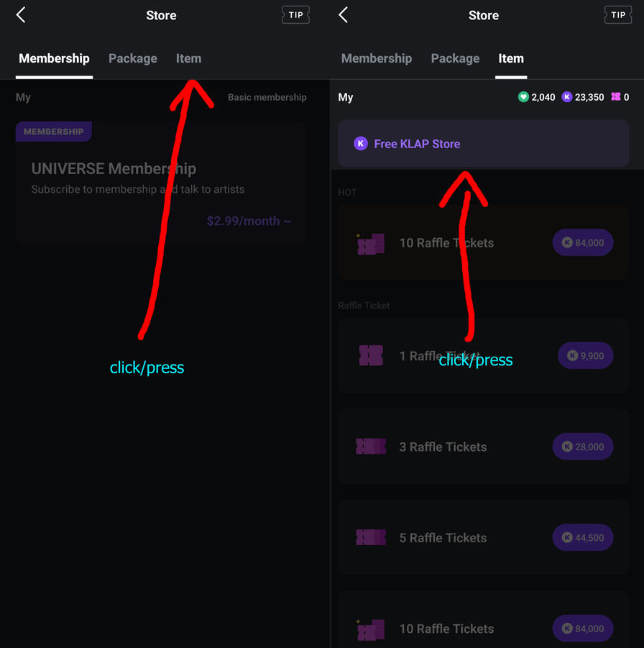Tap the 3 Raffle Tickets item icon

point(371,447)
